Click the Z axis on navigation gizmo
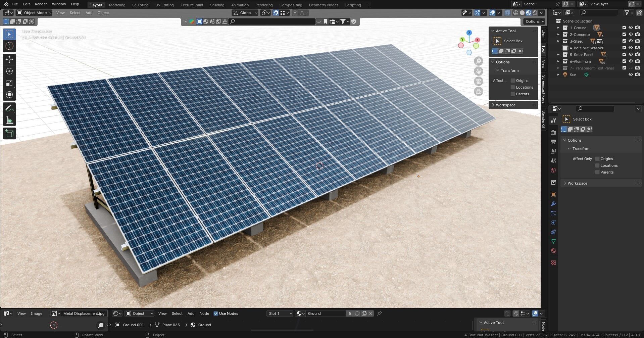The image size is (644, 338). click(469, 33)
